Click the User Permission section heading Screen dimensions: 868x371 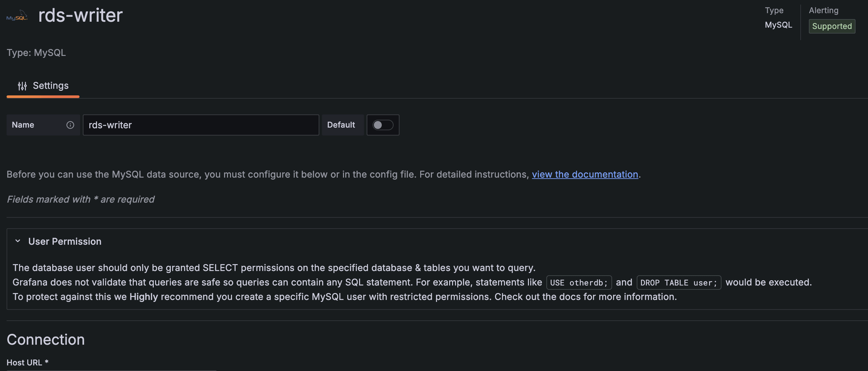point(65,241)
